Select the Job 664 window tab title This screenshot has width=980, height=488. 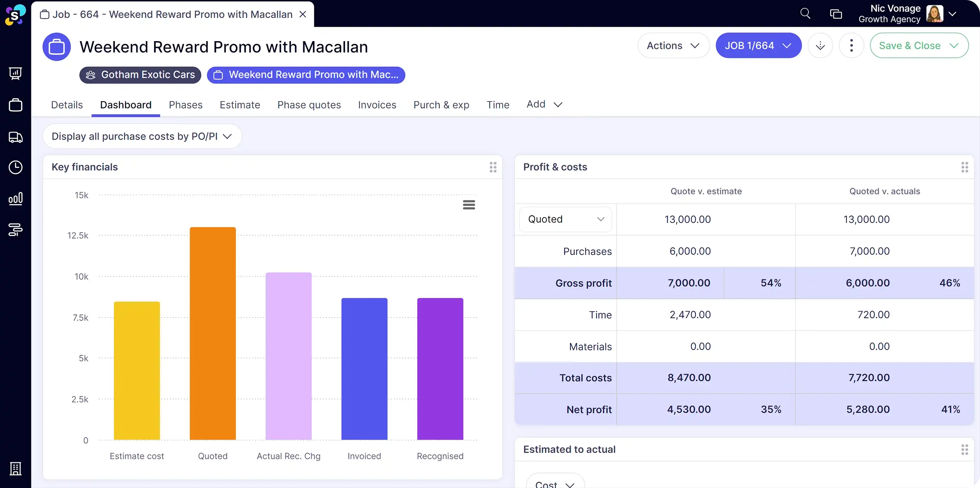pyautogui.click(x=172, y=14)
